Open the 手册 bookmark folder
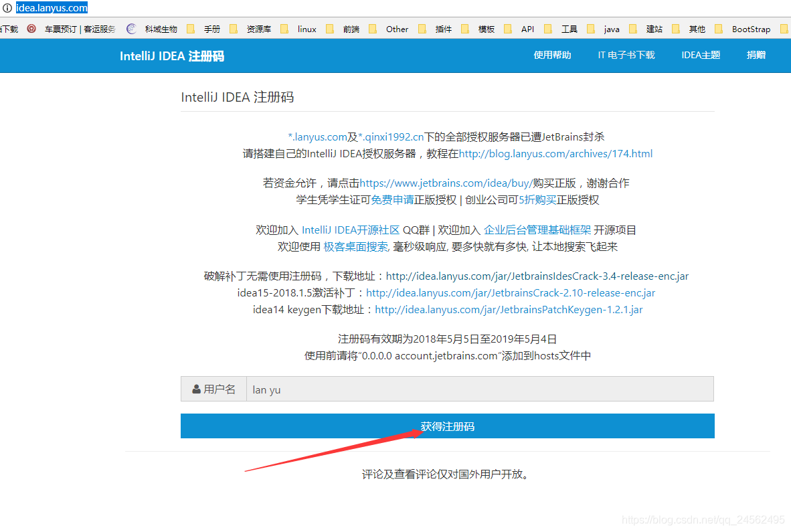Image resolution: width=791 pixels, height=532 pixels. (x=203, y=29)
